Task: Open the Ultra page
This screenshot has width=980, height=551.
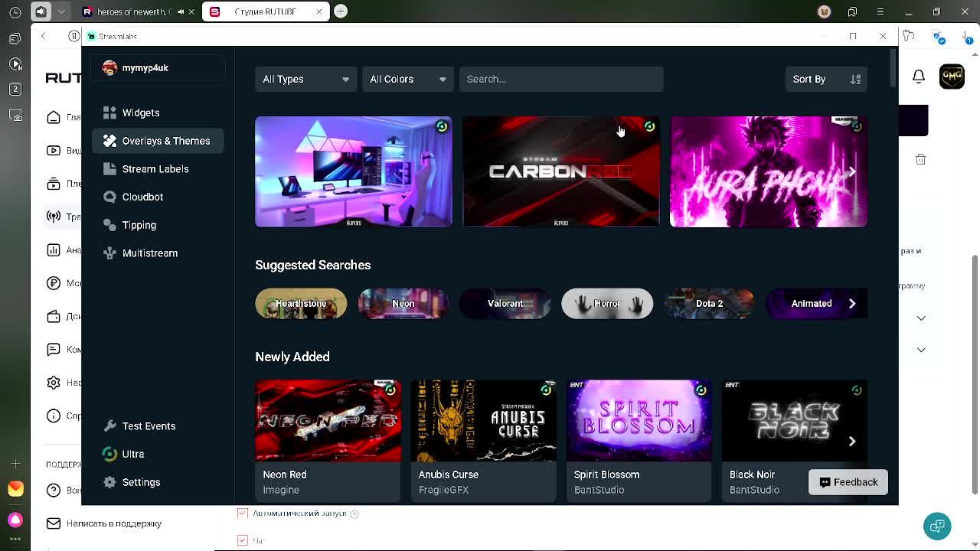Action: click(x=133, y=454)
